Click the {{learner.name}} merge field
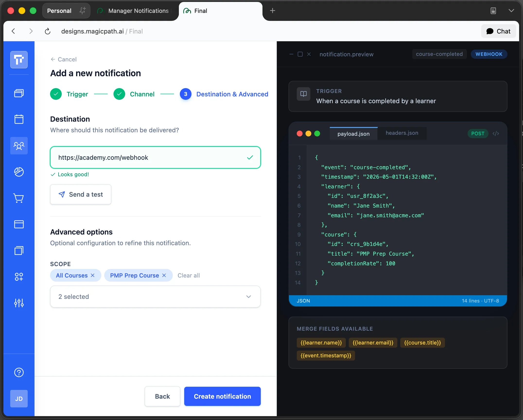The image size is (523, 420). pyautogui.click(x=321, y=343)
